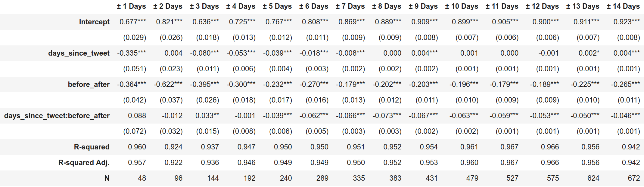Select the before_after value -0.622***

coord(168,84)
